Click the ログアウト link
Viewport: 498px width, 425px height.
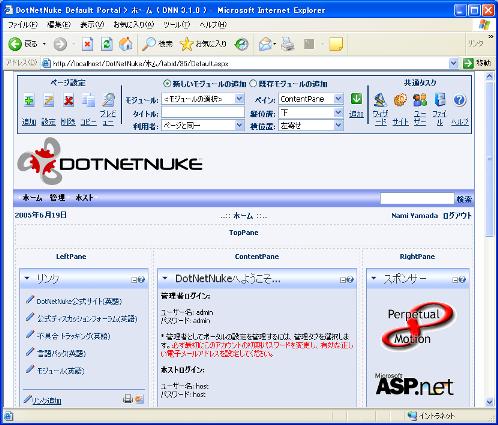point(457,216)
